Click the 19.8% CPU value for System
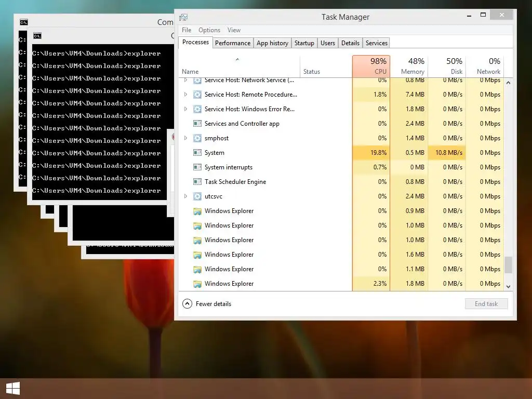 pos(378,153)
